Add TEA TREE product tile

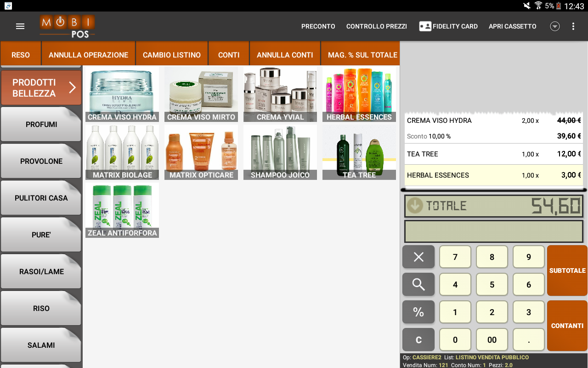359,152
